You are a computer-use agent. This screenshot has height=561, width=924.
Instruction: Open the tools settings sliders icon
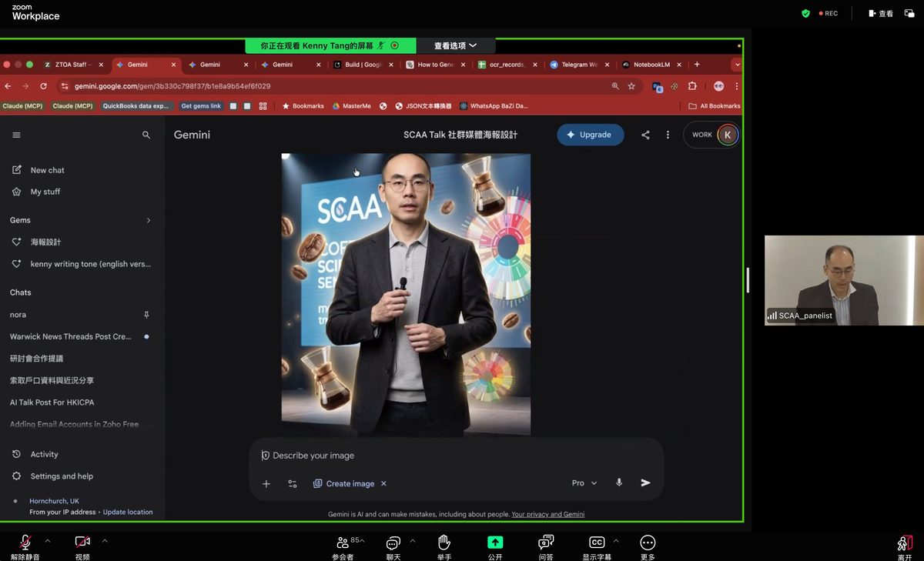pos(293,483)
